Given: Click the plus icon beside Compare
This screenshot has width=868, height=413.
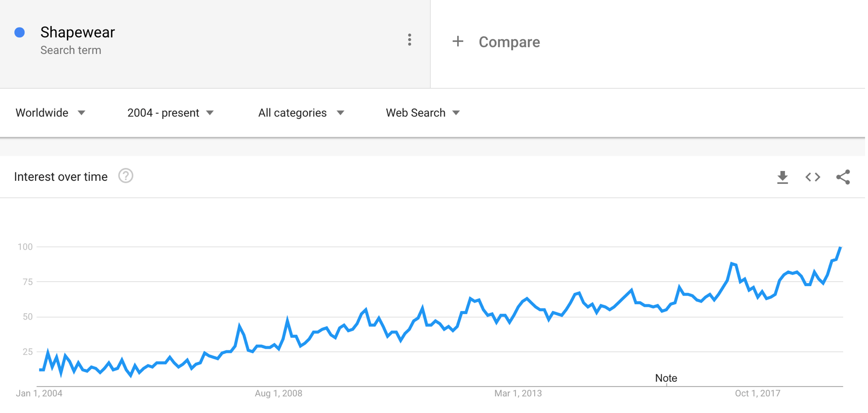Looking at the screenshot, I should (458, 41).
